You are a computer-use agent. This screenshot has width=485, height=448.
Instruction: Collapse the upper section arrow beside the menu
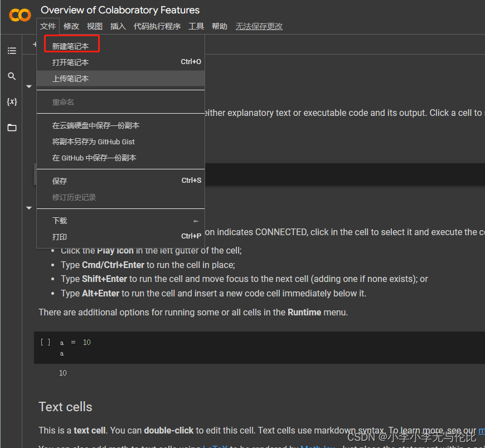pos(29,86)
